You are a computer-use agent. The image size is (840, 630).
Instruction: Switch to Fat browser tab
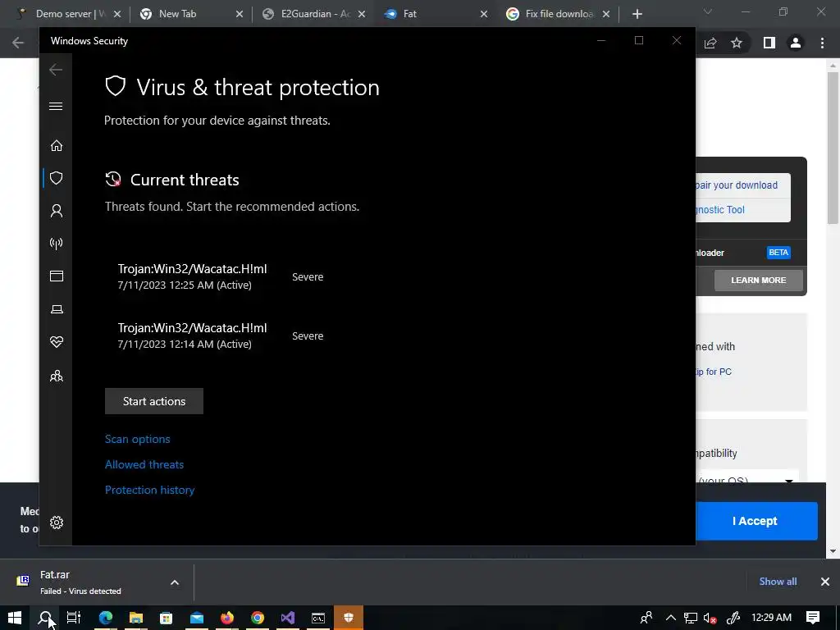click(x=435, y=14)
